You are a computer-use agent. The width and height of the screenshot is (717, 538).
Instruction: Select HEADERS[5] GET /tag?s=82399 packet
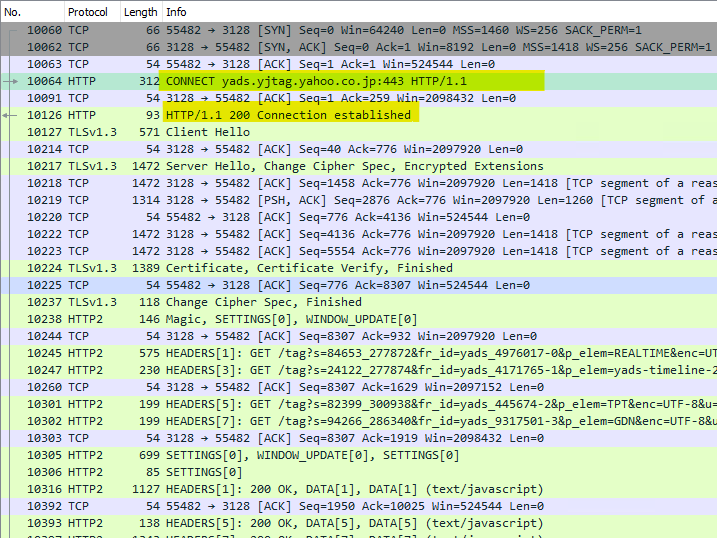358,404
